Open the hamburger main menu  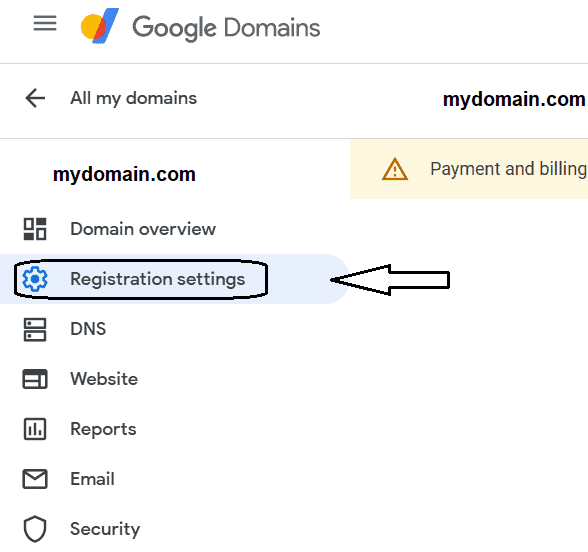tap(45, 23)
